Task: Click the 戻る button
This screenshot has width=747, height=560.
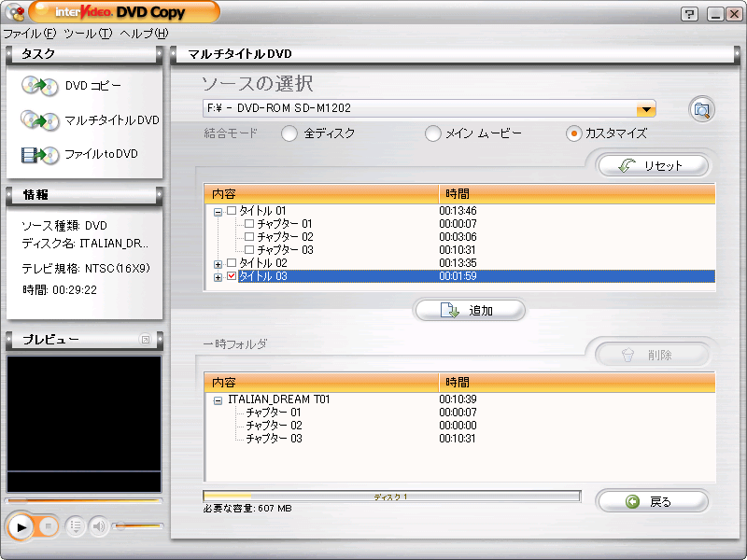Action: (x=653, y=501)
